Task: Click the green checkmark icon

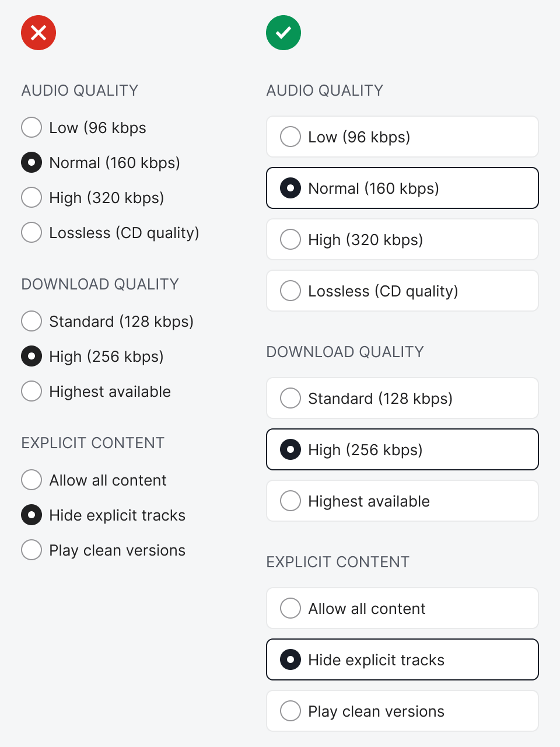Action: click(x=283, y=33)
